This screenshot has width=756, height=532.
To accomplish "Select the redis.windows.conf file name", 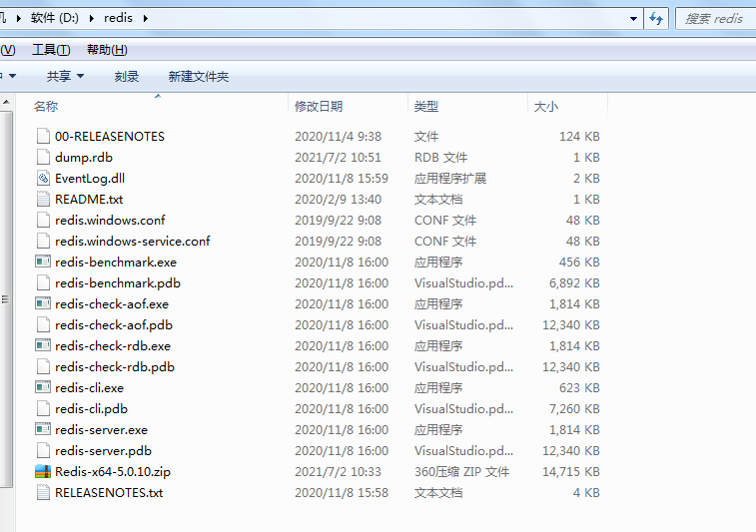I will pyautogui.click(x=110, y=221).
